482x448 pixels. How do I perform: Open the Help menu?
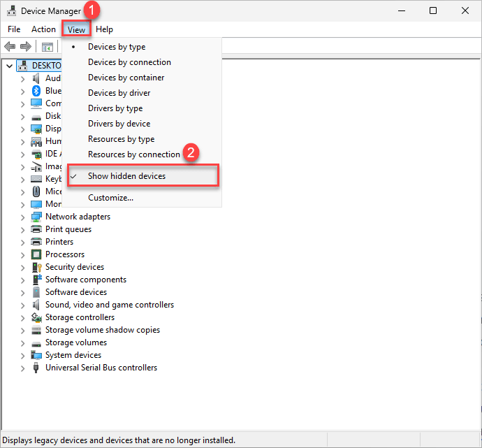pyautogui.click(x=104, y=29)
